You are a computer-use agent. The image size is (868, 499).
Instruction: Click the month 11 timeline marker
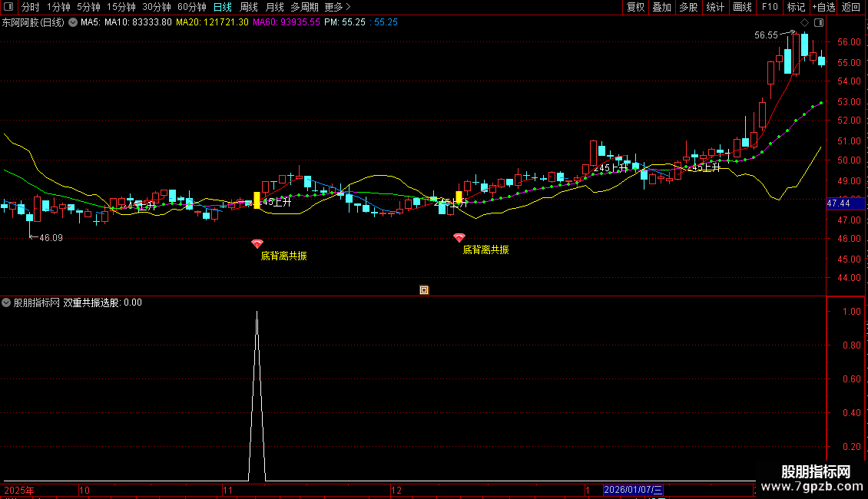coord(227,490)
